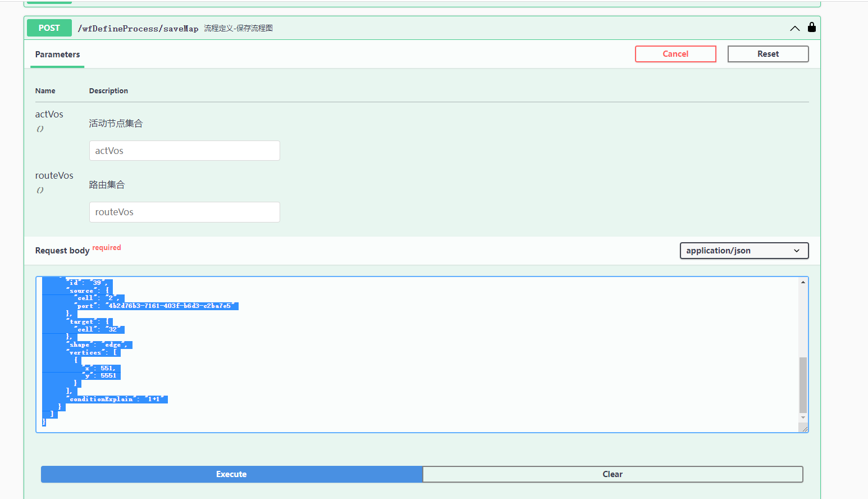Click the actVos parameter name label
This screenshot has width=868, height=499.
tap(49, 114)
